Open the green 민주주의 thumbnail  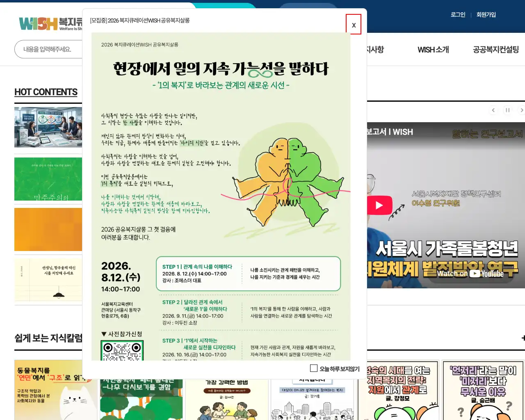(x=48, y=179)
